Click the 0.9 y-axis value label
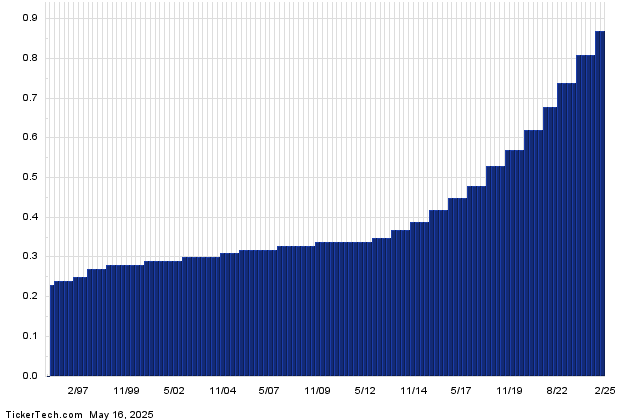The width and height of the screenshot is (640, 420). [x=29, y=18]
